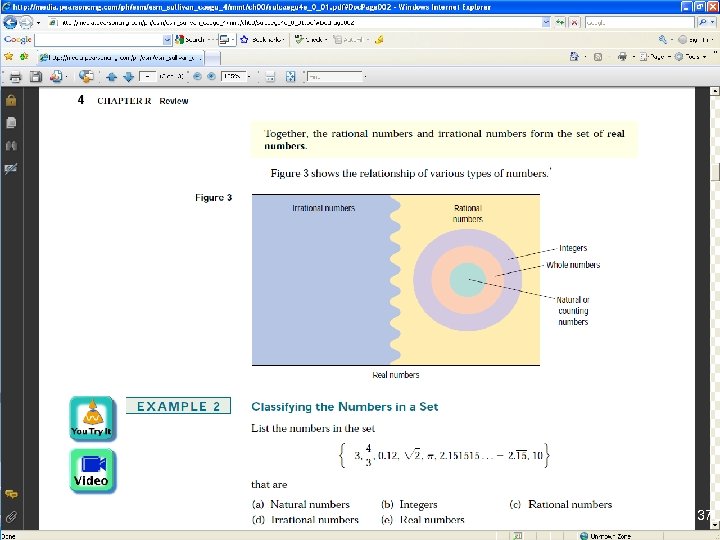Click into the Google toolbar search field
This screenshot has width=720, height=540.
(99, 40)
